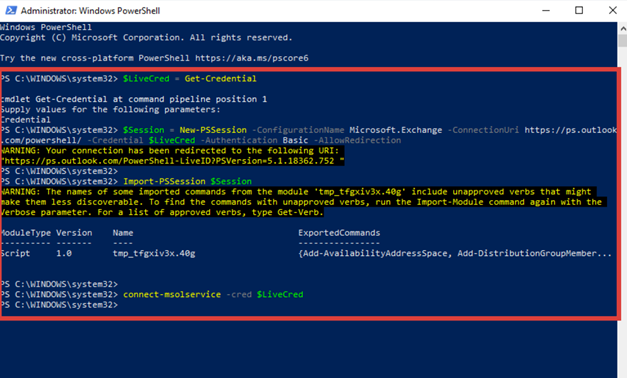Click the 'Add-AvailabilityAddressSpace' exported command text
The width and height of the screenshot is (627, 378).
[x=375, y=253]
